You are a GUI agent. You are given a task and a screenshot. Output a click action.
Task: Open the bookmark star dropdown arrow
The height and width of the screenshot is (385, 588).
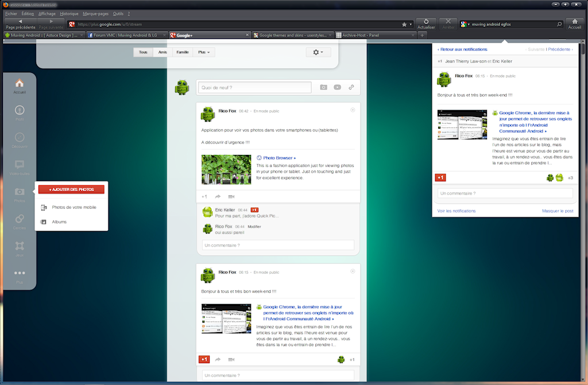pos(411,24)
